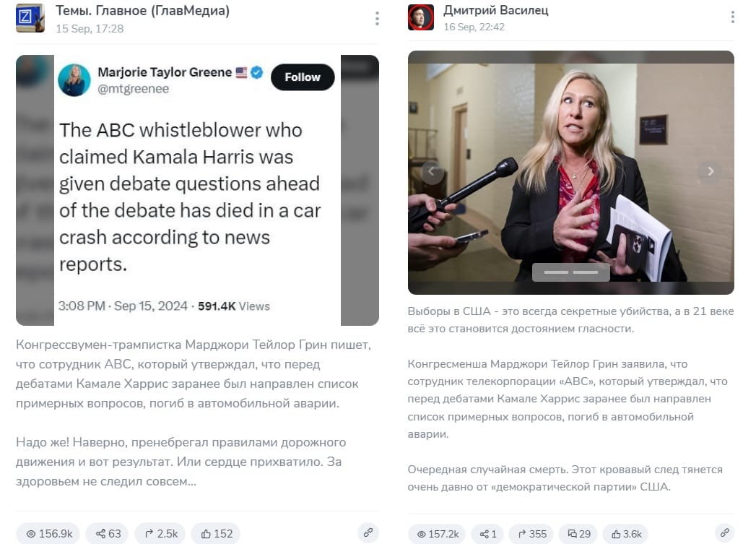The width and height of the screenshot is (756, 544).
Task: Like the post with 152 thumbs up
Action: 215,533
